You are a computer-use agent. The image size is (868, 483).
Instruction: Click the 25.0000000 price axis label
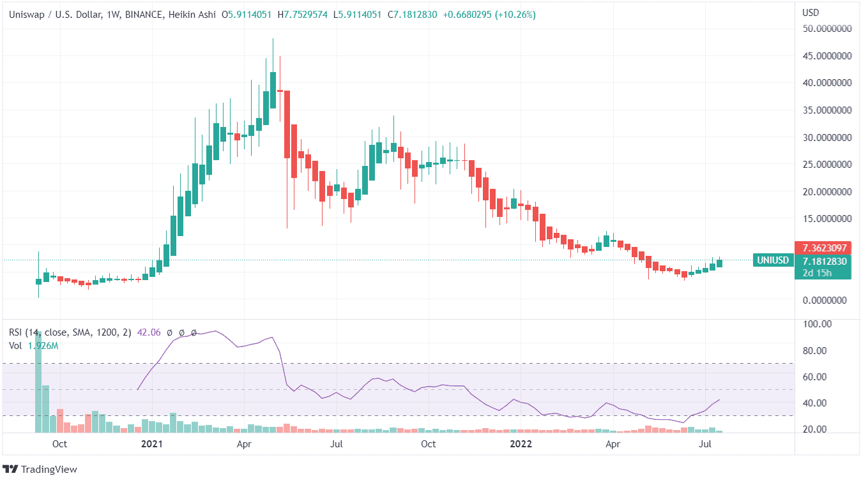coord(827,165)
